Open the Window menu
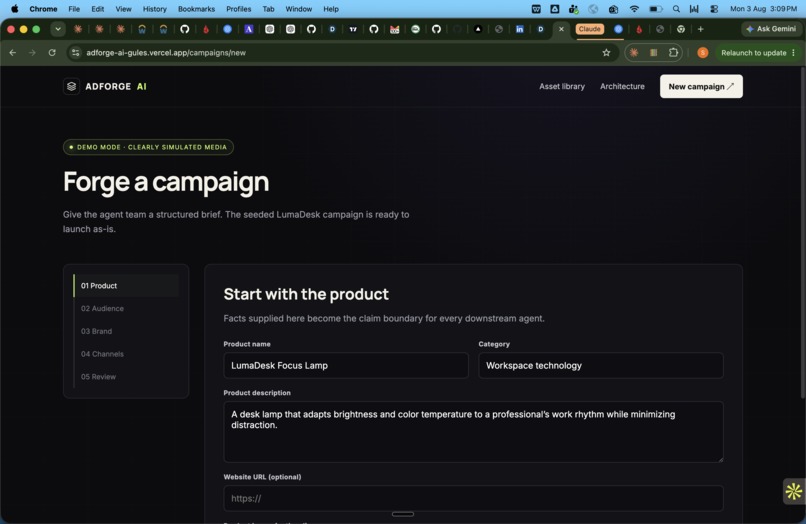The width and height of the screenshot is (806, 524). (299, 9)
